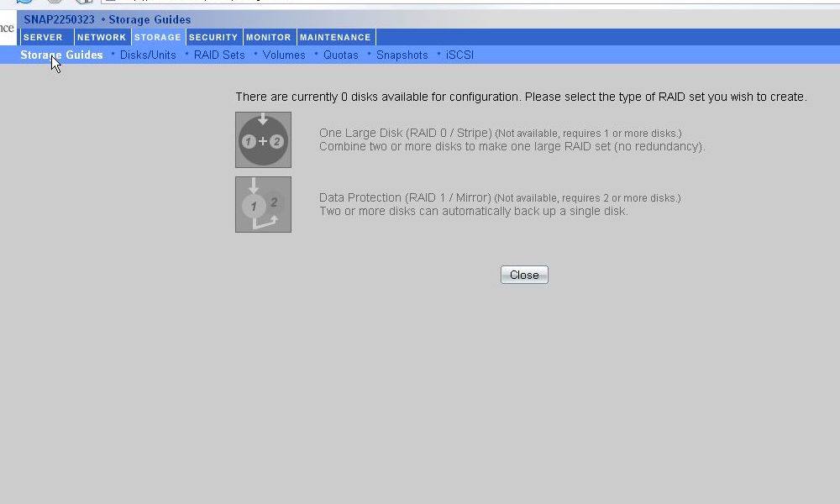Navigate to RAID Sets
The width and height of the screenshot is (840, 504).
(219, 55)
